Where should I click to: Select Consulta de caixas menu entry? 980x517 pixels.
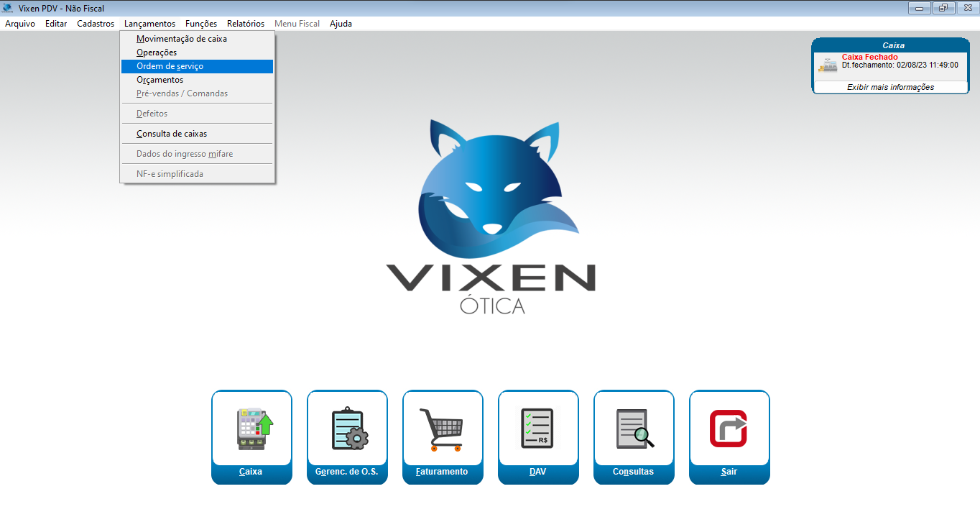[x=197, y=134]
